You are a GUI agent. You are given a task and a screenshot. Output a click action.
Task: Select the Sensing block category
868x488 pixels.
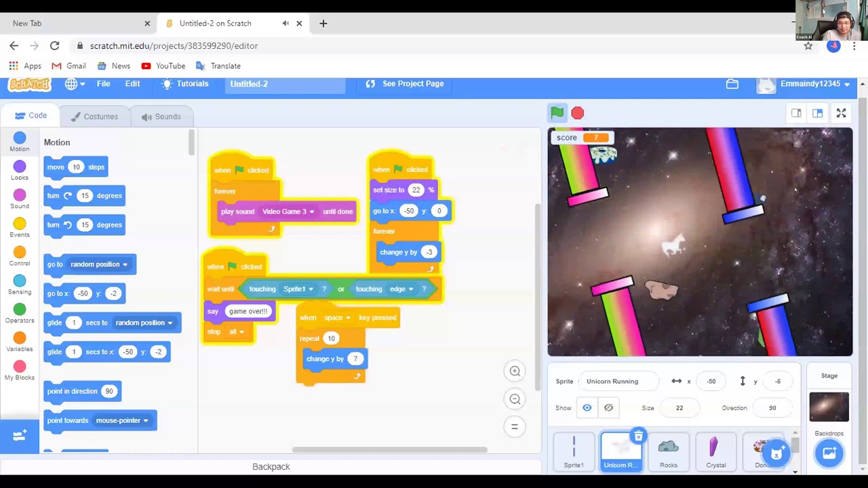coord(20,285)
